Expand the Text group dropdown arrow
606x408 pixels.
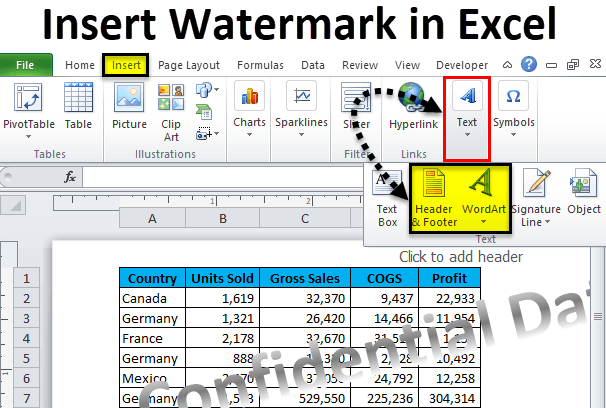[467, 134]
